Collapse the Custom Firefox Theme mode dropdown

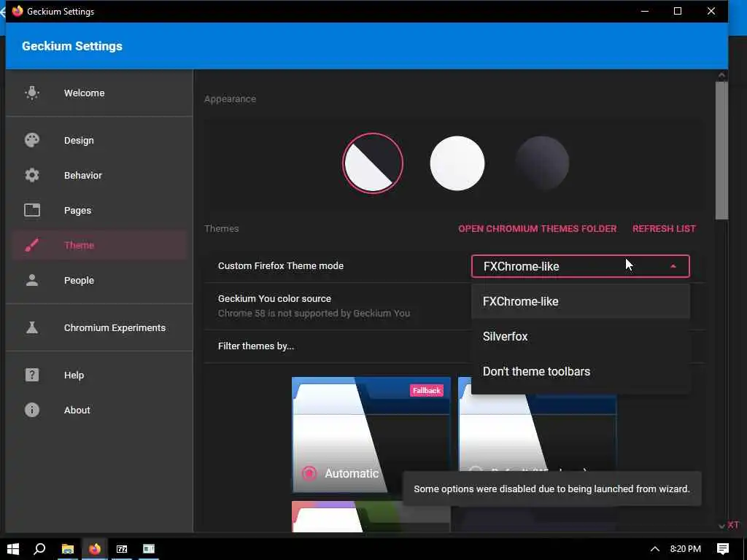point(580,266)
